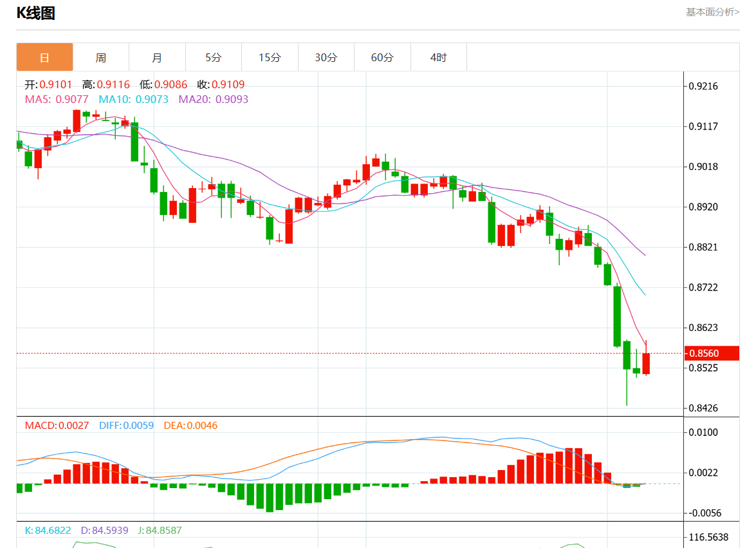Viewport: 756px width, 548px height.
Task: Click the 0.9018 price axis label
Action: (703, 167)
